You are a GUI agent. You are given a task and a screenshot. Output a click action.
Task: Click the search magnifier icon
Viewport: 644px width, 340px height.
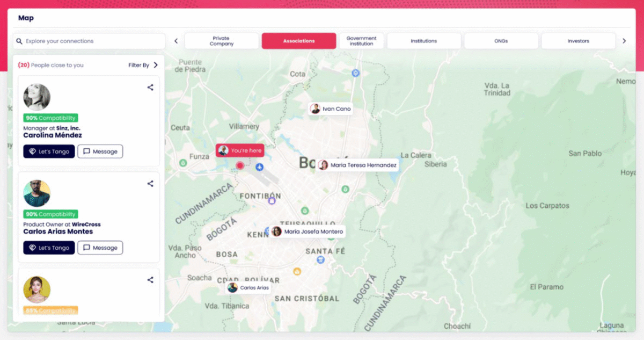pos(19,41)
